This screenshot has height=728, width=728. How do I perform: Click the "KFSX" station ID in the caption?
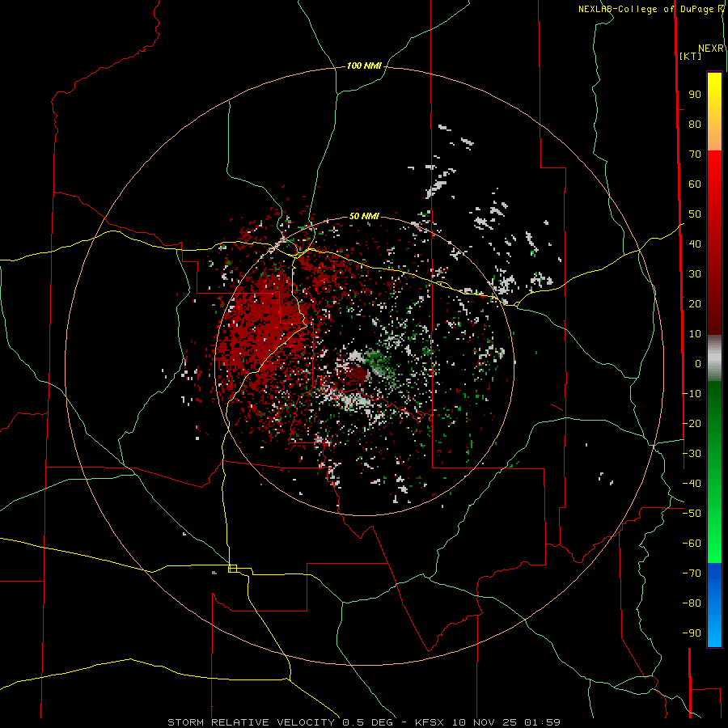pos(430,722)
